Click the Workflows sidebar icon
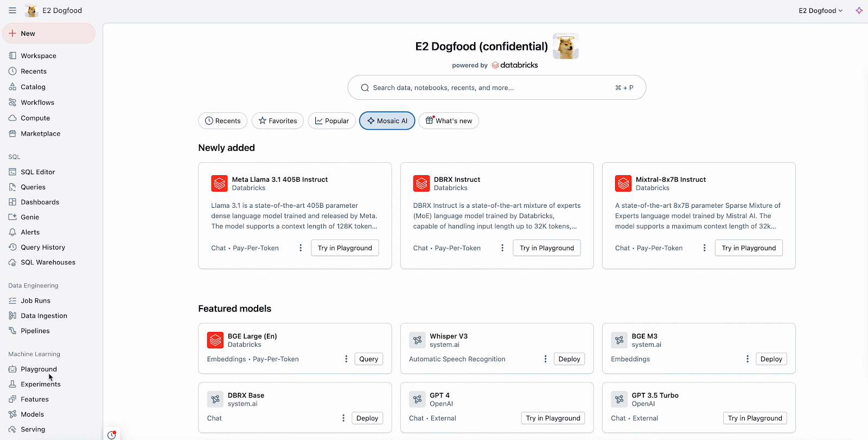 click(x=12, y=103)
